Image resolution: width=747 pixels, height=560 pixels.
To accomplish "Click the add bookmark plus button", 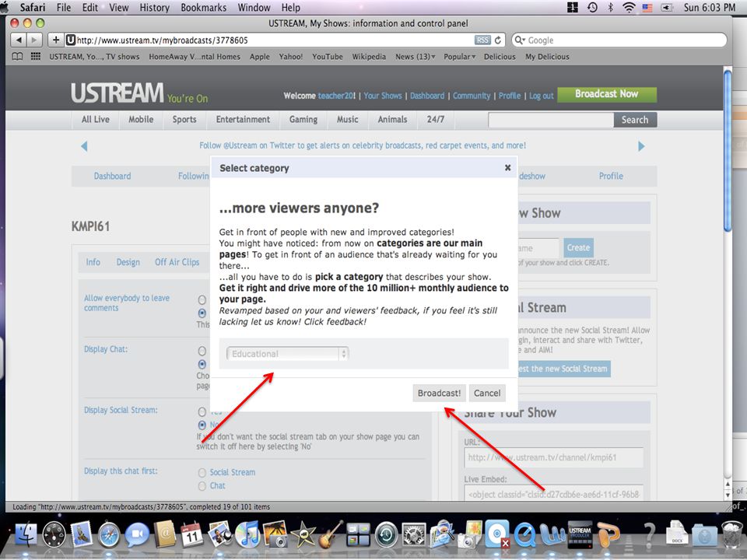I will 56,40.
